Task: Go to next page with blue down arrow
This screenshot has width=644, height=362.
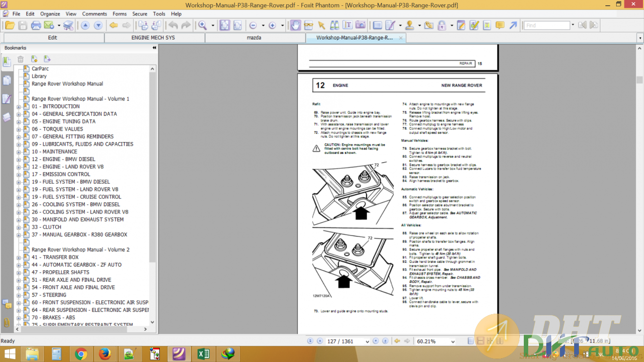Action: tap(98, 25)
